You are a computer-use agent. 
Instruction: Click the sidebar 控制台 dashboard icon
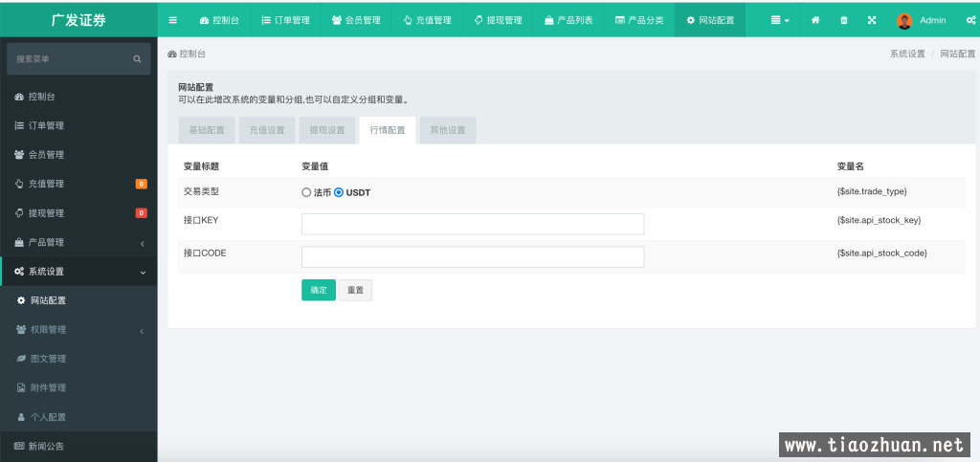pyautogui.click(x=19, y=97)
